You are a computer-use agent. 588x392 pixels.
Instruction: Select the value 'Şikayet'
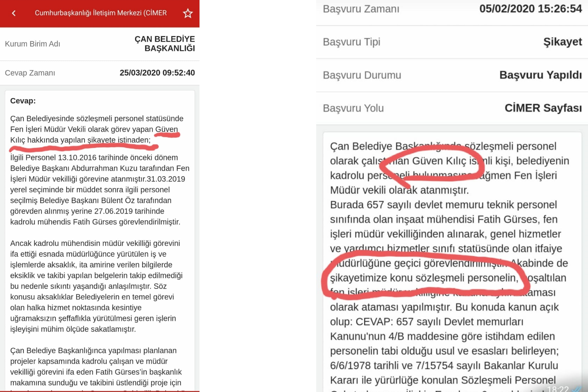(563, 42)
